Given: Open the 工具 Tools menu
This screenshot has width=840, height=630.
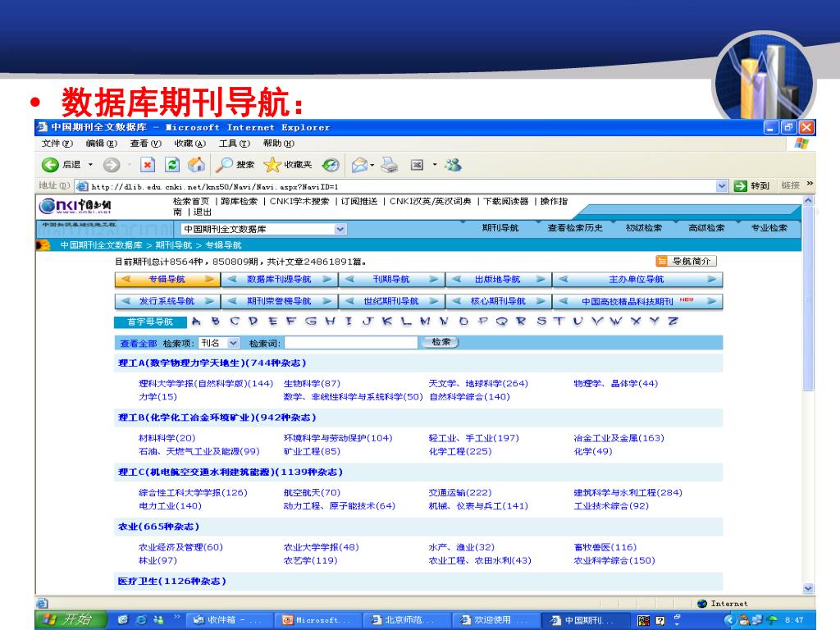Looking at the screenshot, I should tap(234, 143).
